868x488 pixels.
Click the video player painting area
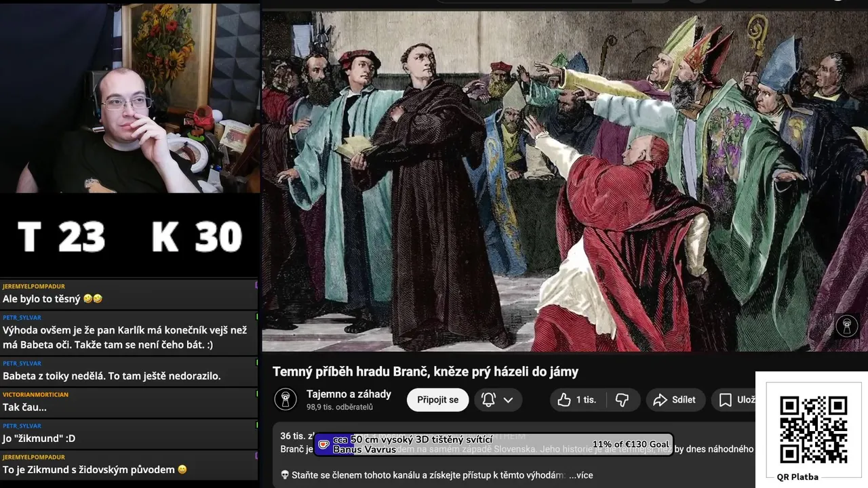pos(564,181)
